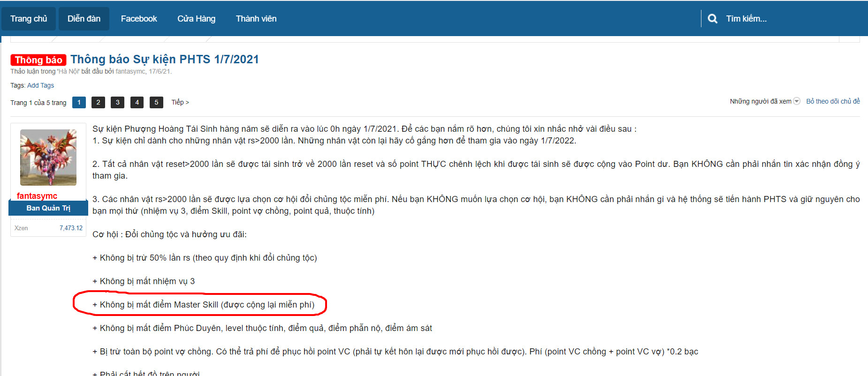
Task: Click the Xzen points value 7,473.12
Action: [x=71, y=228]
